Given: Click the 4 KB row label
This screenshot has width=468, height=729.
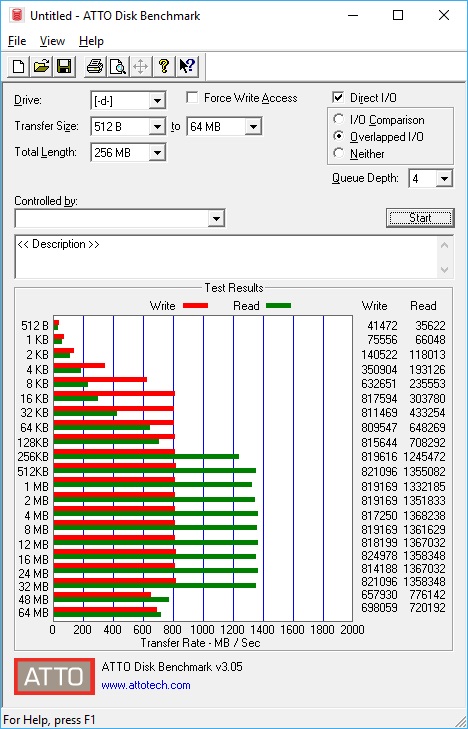Looking at the screenshot, I should coord(37,370).
